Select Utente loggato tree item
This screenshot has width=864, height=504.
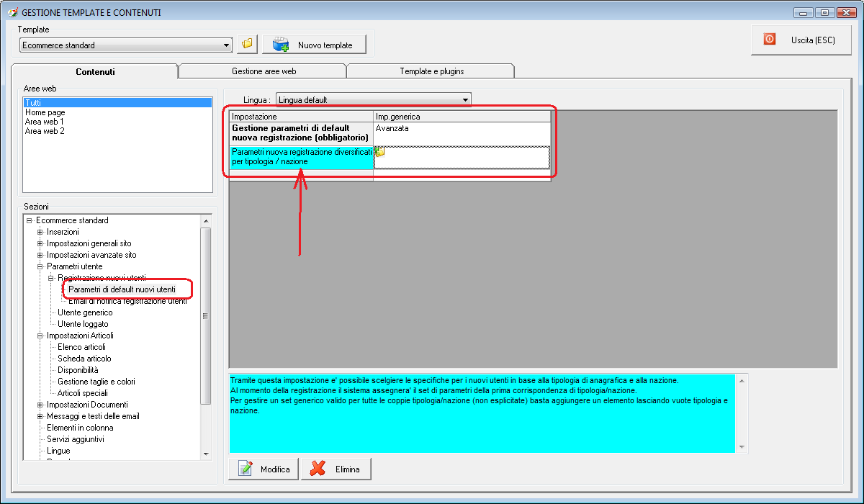coord(83,324)
